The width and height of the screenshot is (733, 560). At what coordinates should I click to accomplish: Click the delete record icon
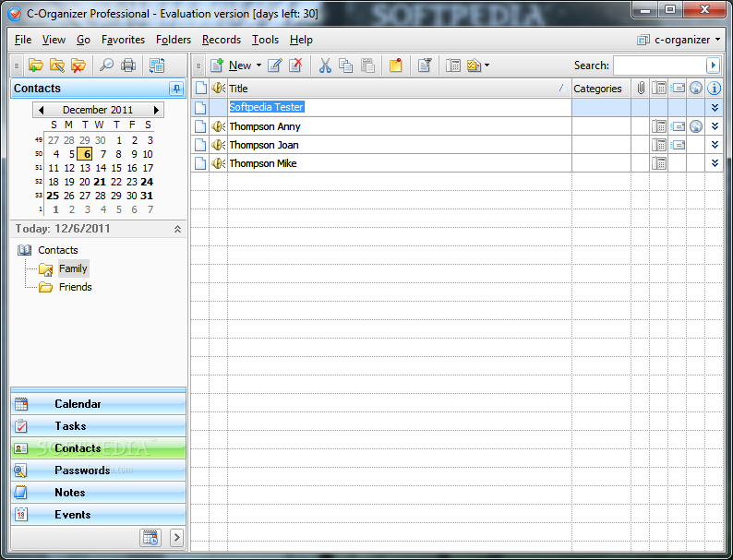pos(295,66)
